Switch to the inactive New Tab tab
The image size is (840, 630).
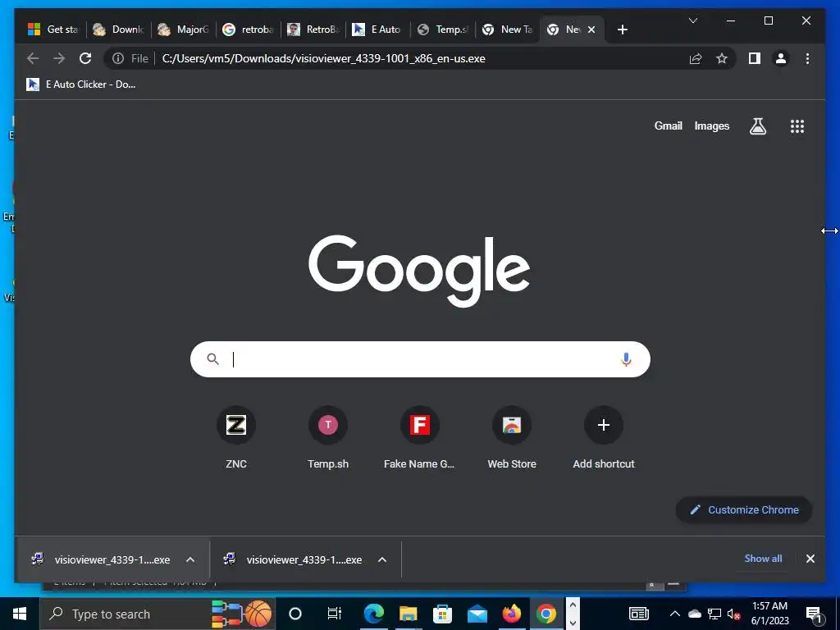coord(507,30)
